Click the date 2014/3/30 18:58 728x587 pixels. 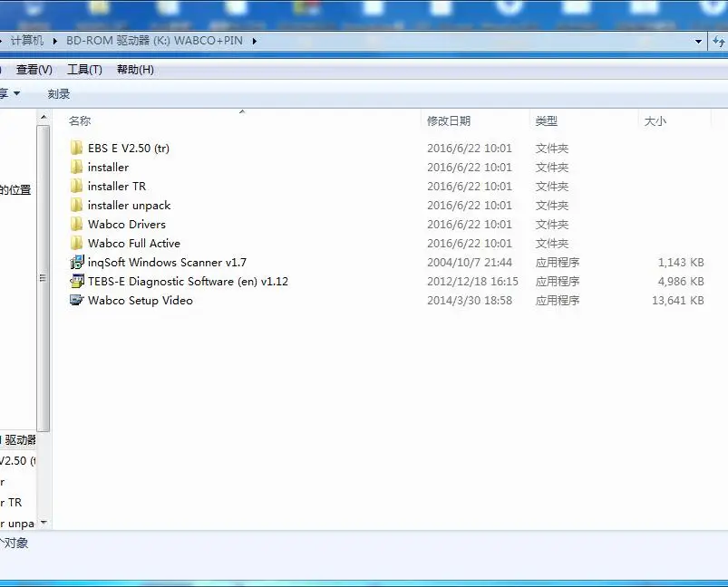470,300
